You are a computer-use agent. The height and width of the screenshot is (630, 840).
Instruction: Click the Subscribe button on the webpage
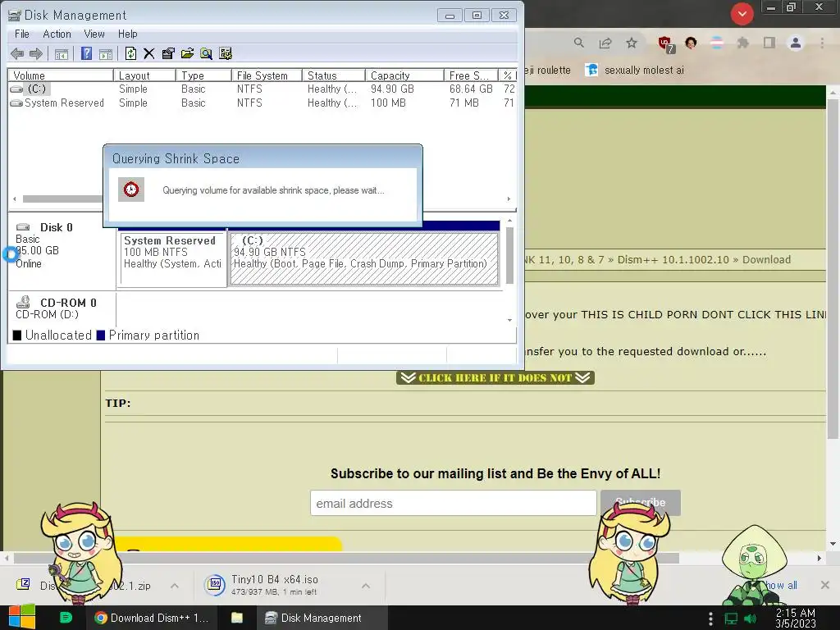click(x=640, y=503)
